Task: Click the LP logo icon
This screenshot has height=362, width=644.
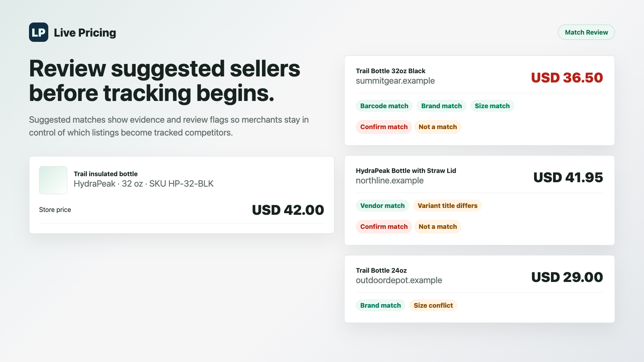Action: click(39, 32)
